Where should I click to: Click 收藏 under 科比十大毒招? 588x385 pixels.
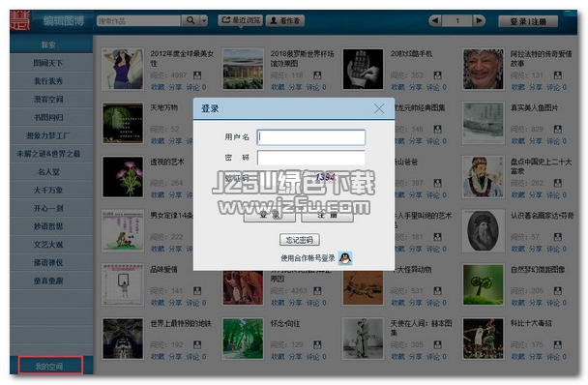[x=517, y=357]
